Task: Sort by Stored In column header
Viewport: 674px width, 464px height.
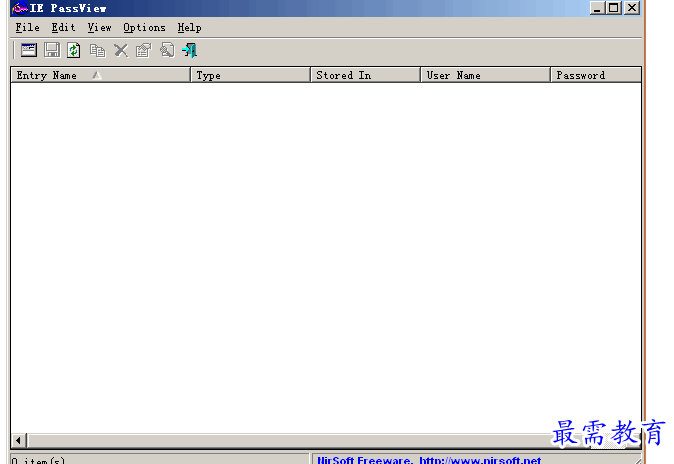Action: (366, 75)
